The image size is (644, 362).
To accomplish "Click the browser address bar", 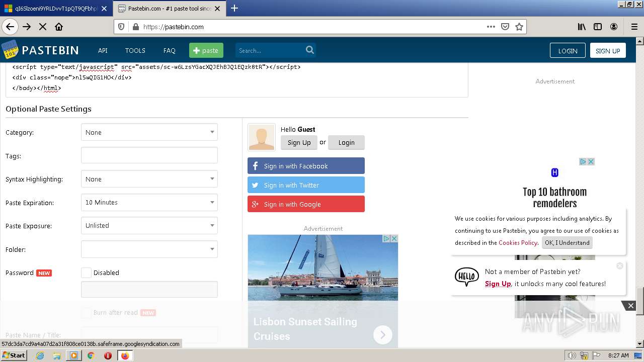I will click(312, 27).
